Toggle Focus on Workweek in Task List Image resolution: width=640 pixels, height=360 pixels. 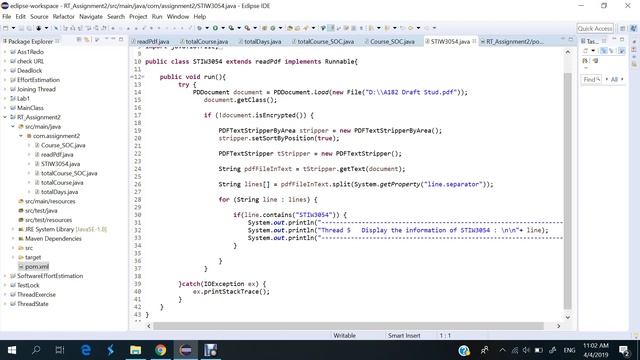[x=622, y=51]
